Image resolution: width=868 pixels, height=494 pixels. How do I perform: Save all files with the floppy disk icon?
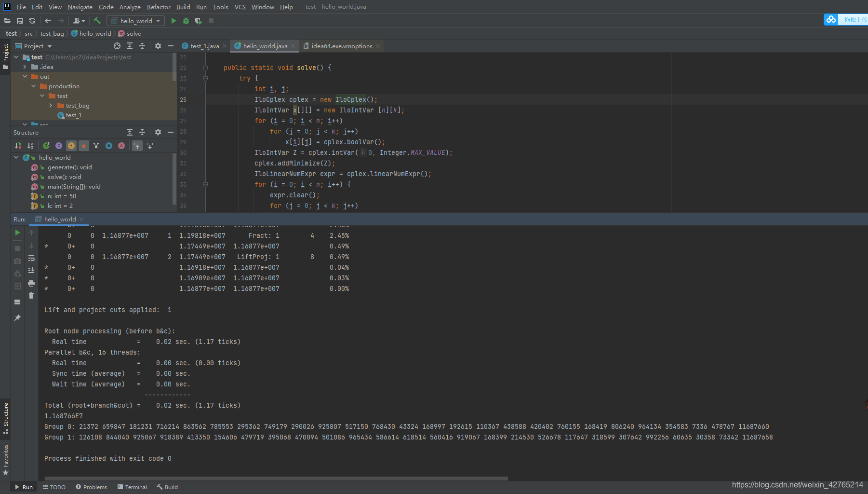click(20, 21)
